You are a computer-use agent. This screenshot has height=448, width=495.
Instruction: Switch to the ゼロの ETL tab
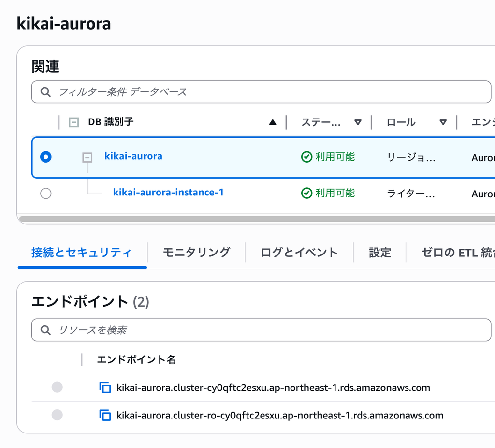coord(458,253)
